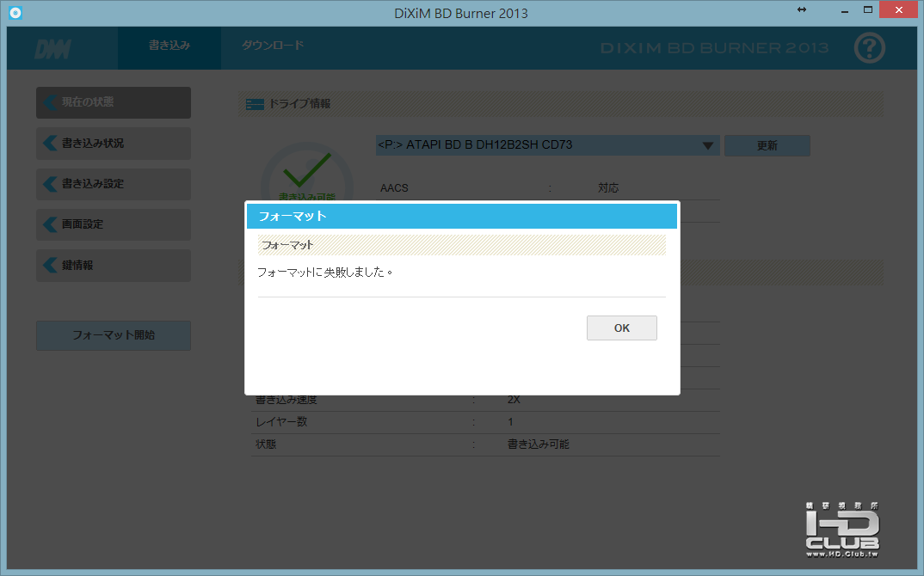Switch to the 書き込み tab

[x=169, y=46]
